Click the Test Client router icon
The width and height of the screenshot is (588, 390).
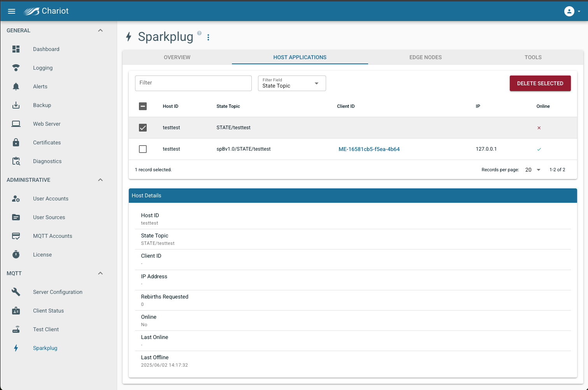point(16,329)
